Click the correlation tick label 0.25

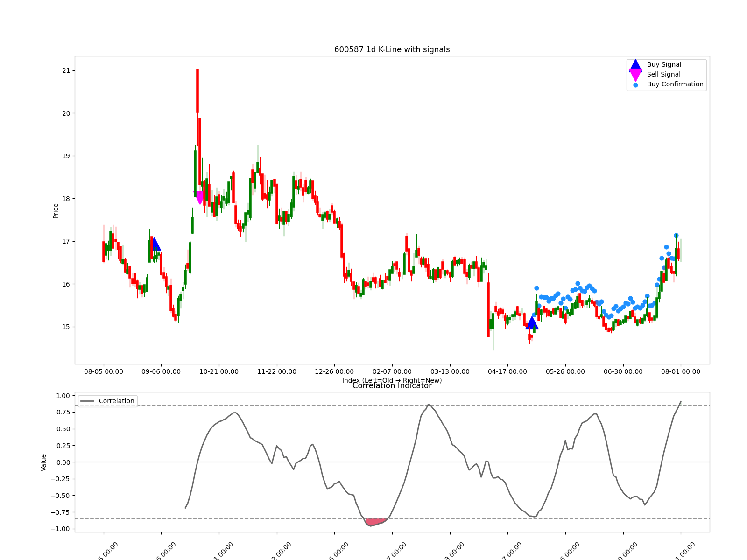[x=63, y=446]
